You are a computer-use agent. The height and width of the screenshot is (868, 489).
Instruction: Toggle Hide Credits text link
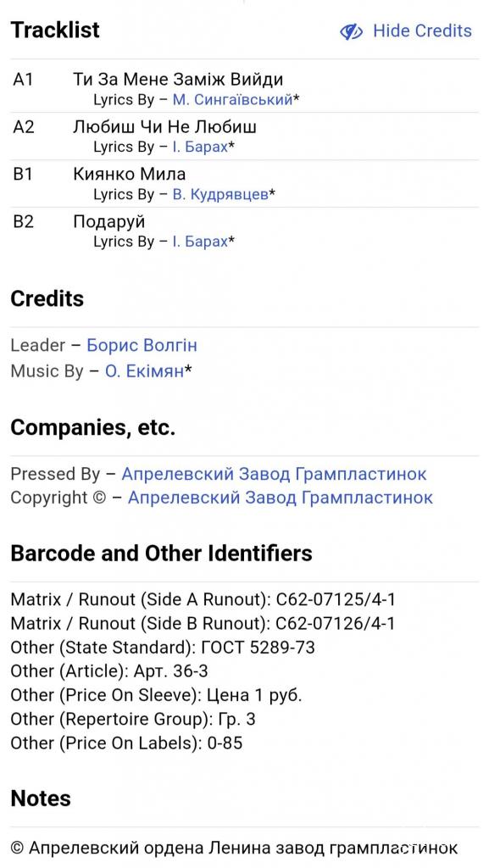coord(422,31)
